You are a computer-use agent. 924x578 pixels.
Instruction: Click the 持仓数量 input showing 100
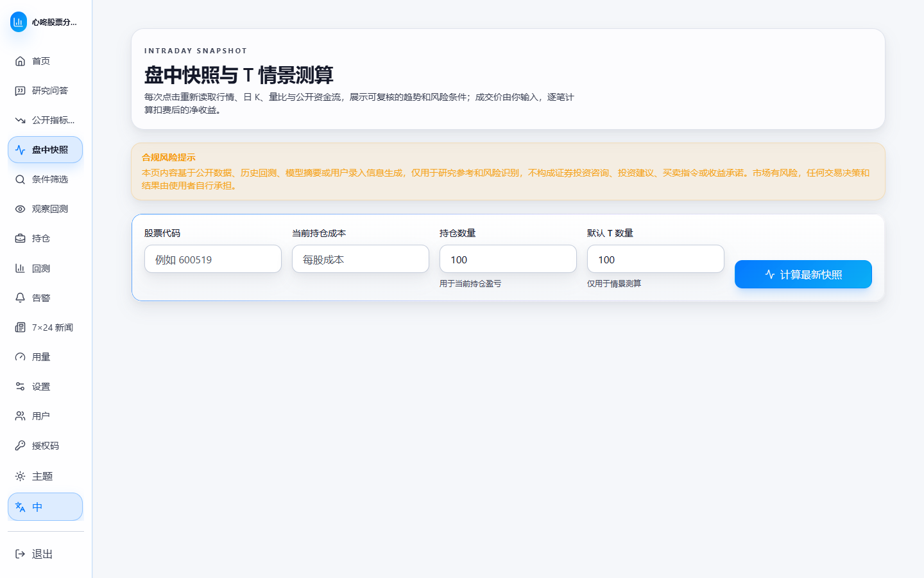508,259
